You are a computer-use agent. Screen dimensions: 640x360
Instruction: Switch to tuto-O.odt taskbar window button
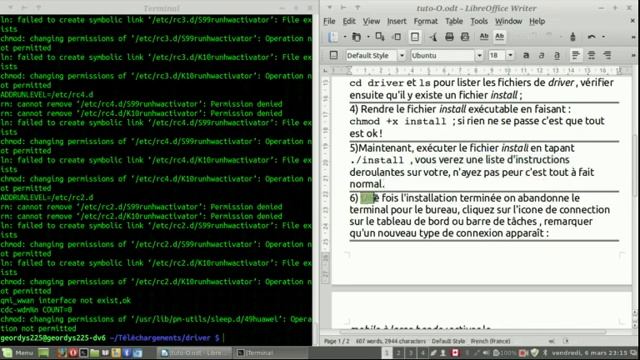coord(195,353)
